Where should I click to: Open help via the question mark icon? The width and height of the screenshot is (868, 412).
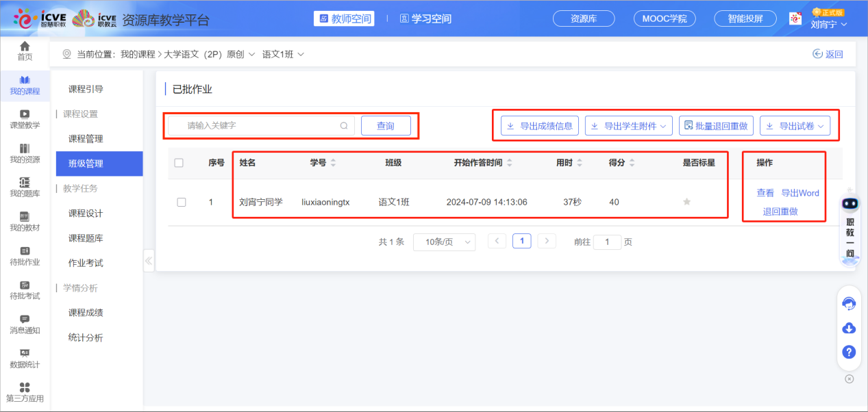(x=849, y=352)
